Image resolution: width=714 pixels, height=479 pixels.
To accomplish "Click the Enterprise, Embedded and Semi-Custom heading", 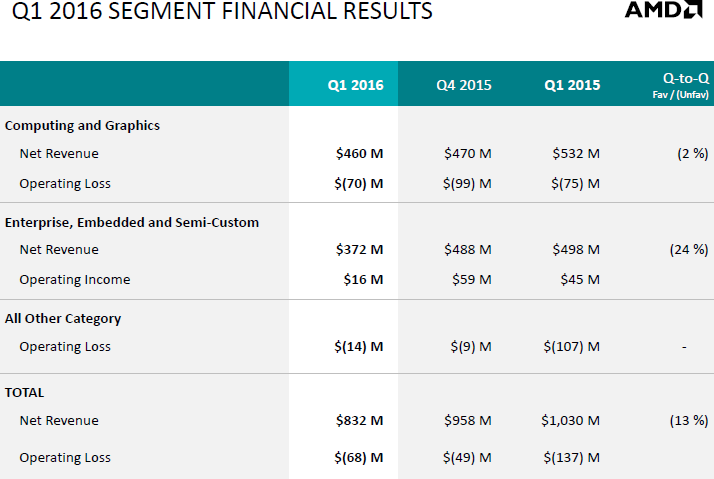I will pyautogui.click(x=132, y=223).
